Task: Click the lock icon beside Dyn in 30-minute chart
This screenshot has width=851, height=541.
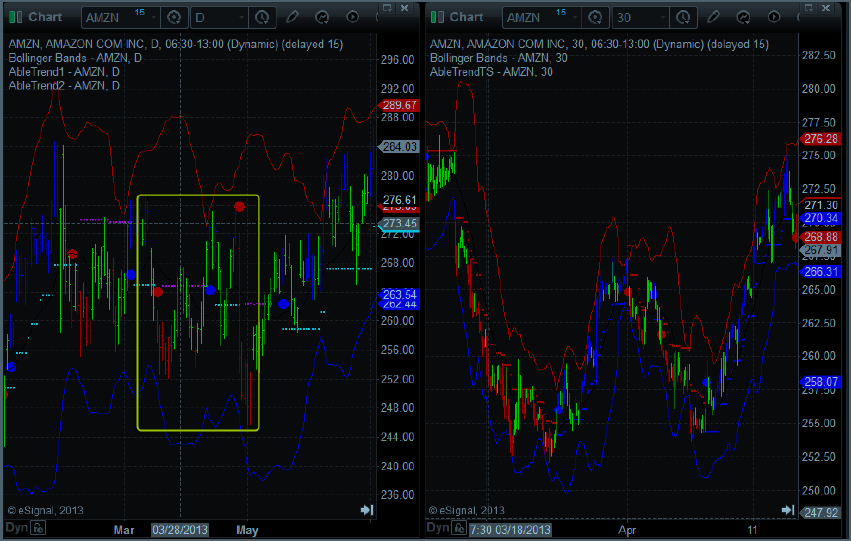Action: click(x=459, y=527)
